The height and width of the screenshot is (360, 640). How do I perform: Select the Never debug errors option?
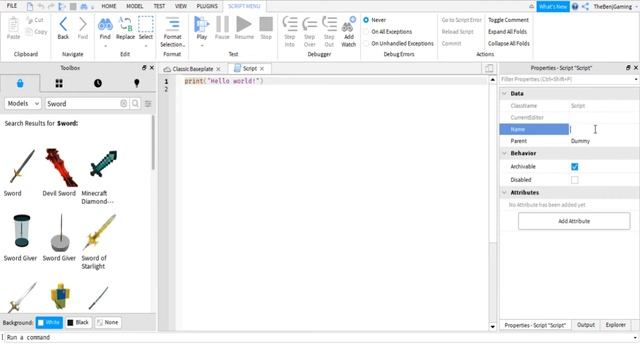(366, 20)
